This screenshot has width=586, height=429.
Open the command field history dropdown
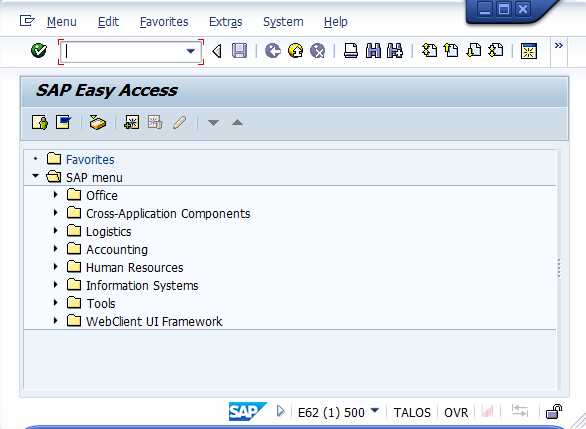(x=191, y=51)
